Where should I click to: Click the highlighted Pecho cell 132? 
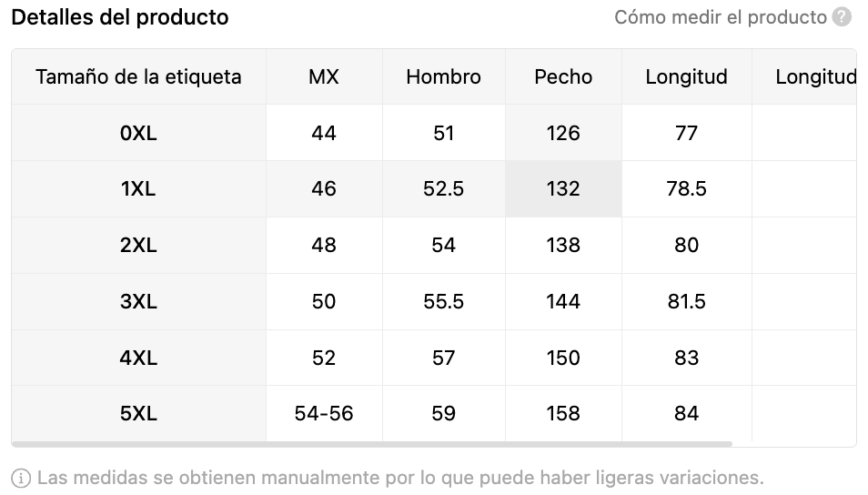pos(563,188)
